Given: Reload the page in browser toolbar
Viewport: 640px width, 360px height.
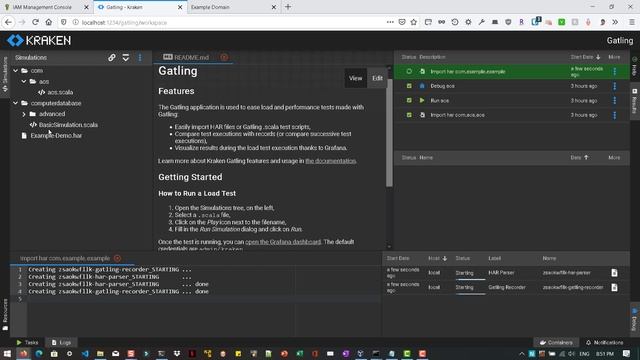Looking at the screenshot, I should coord(36,22).
